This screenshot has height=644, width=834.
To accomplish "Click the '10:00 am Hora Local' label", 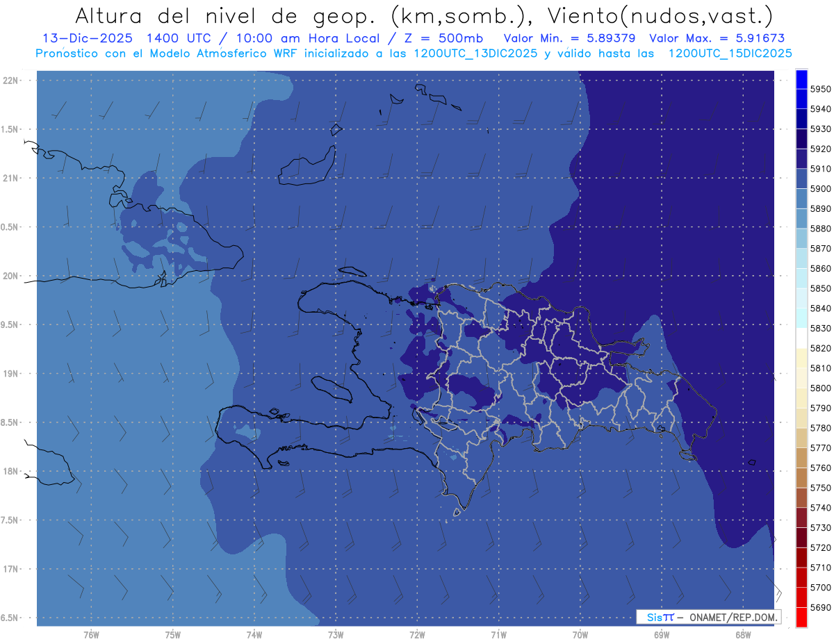I will point(309,38).
